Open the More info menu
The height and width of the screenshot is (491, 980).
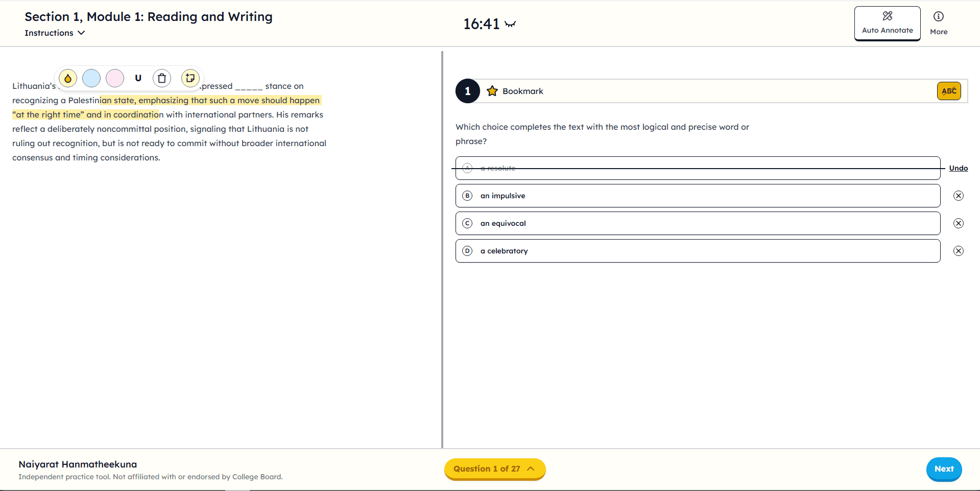(x=938, y=24)
